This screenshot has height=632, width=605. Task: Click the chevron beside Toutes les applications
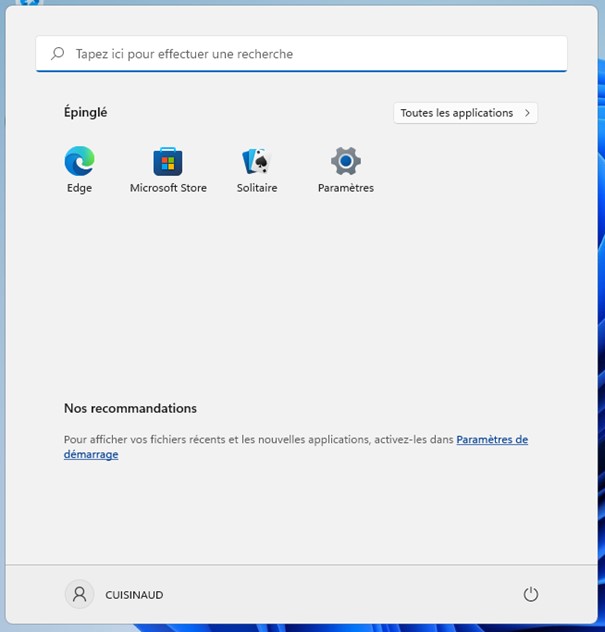(x=527, y=113)
